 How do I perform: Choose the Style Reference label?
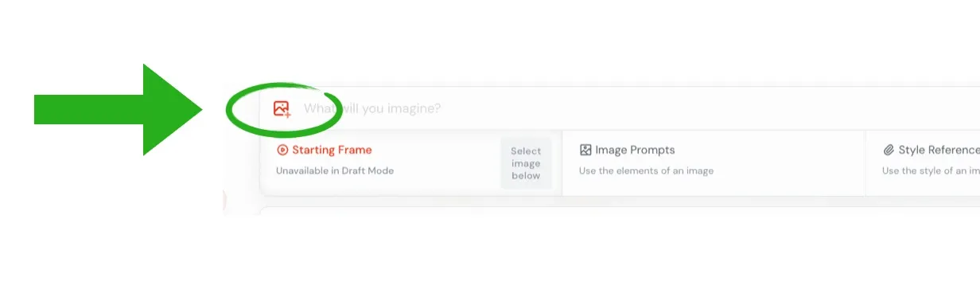(x=939, y=150)
